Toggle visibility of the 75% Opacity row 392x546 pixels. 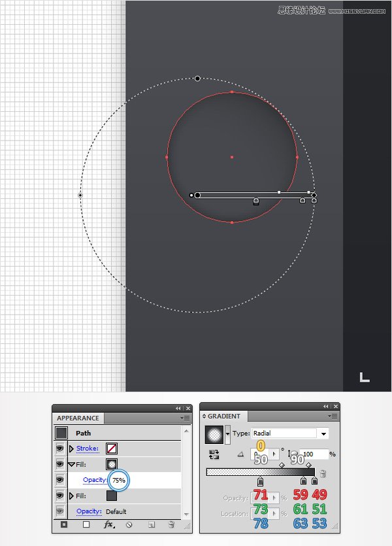point(60,480)
